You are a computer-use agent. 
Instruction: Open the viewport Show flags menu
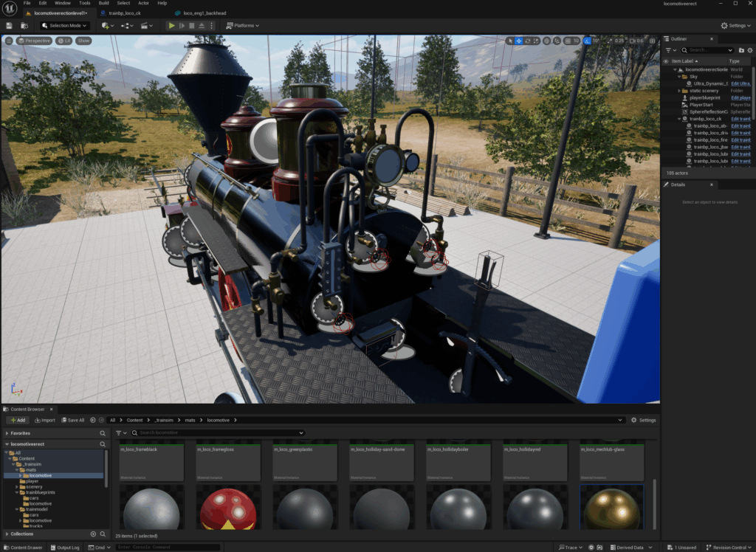coord(83,41)
